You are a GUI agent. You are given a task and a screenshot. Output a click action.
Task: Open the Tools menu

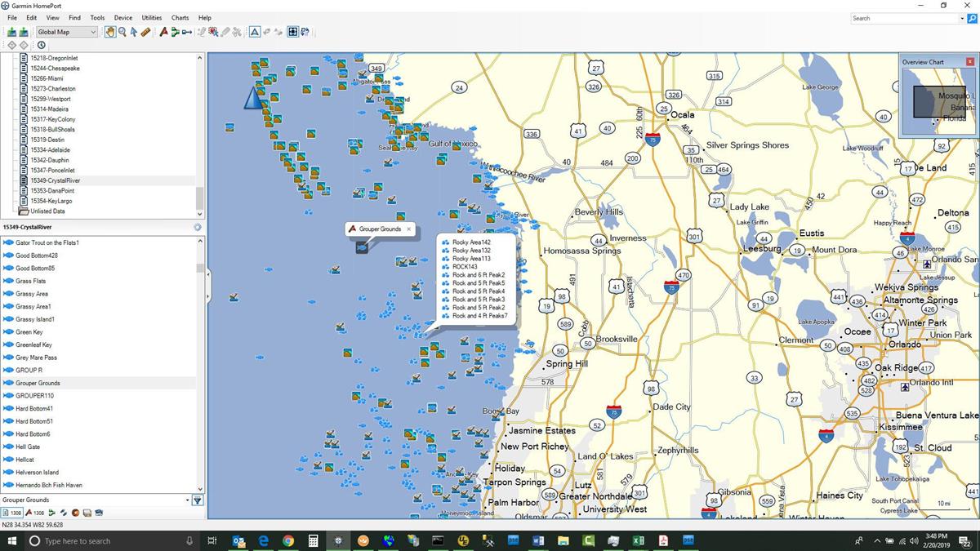[97, 18]
